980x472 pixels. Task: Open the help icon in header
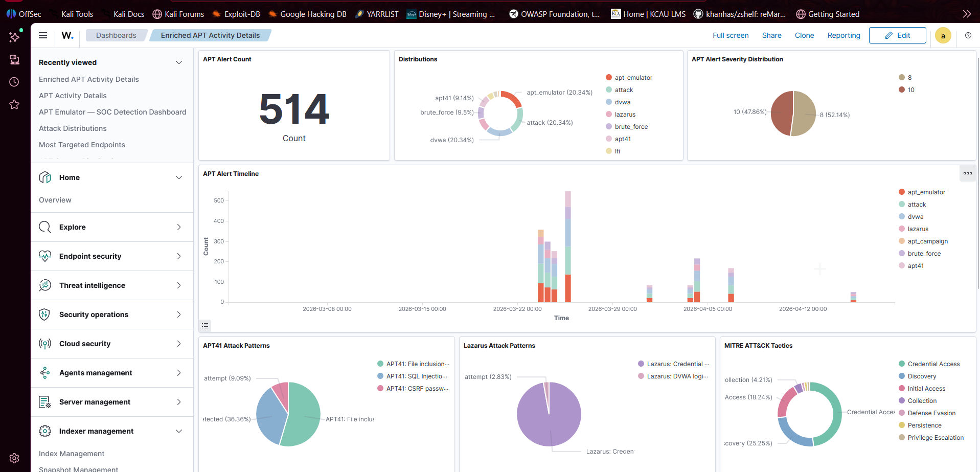tap(968, 35)
